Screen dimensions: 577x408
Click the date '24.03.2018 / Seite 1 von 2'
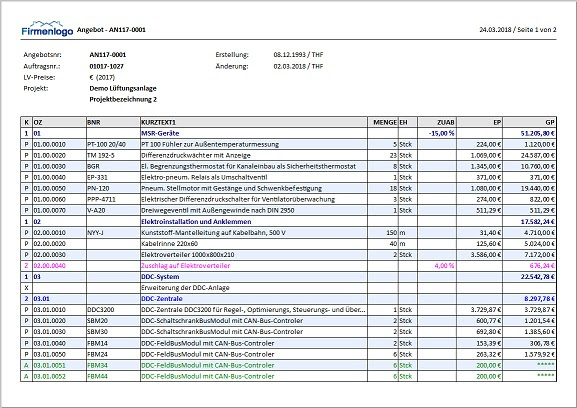518,30
